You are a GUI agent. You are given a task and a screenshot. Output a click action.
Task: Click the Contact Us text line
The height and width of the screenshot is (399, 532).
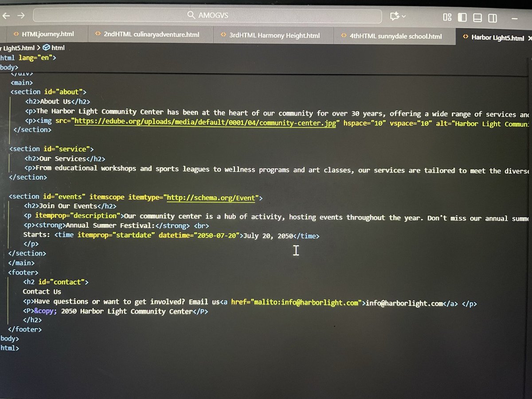[x=42, y=292]
